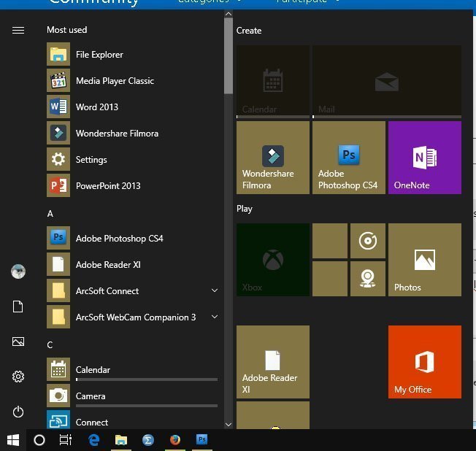
Task: Open the OneNote tile
Action: (425, 158)
